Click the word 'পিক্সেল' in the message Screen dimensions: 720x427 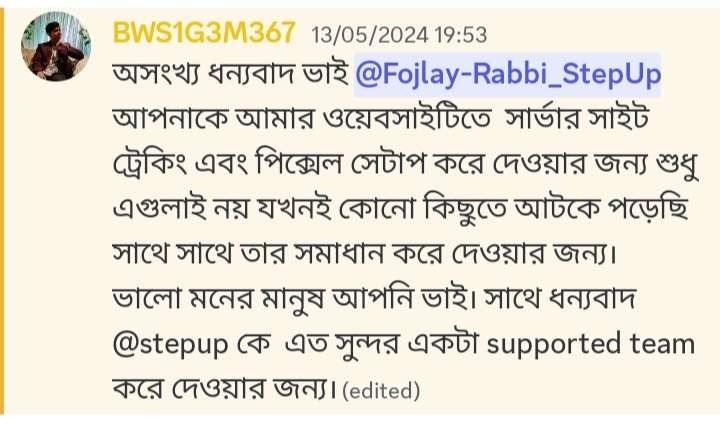click(x=299, y=163)
